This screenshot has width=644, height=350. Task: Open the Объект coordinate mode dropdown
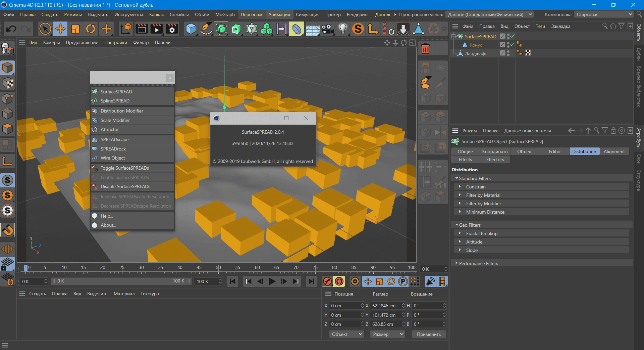[346, 334]
